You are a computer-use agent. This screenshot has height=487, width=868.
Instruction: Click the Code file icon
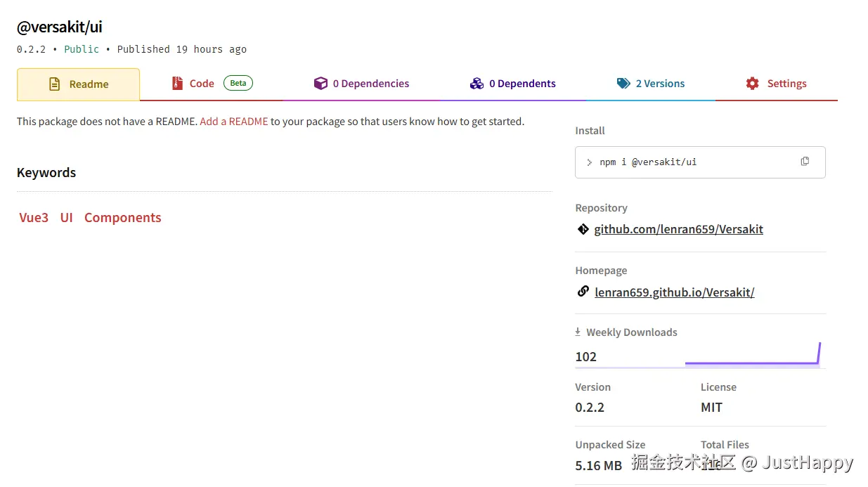(x=178, y=84)
